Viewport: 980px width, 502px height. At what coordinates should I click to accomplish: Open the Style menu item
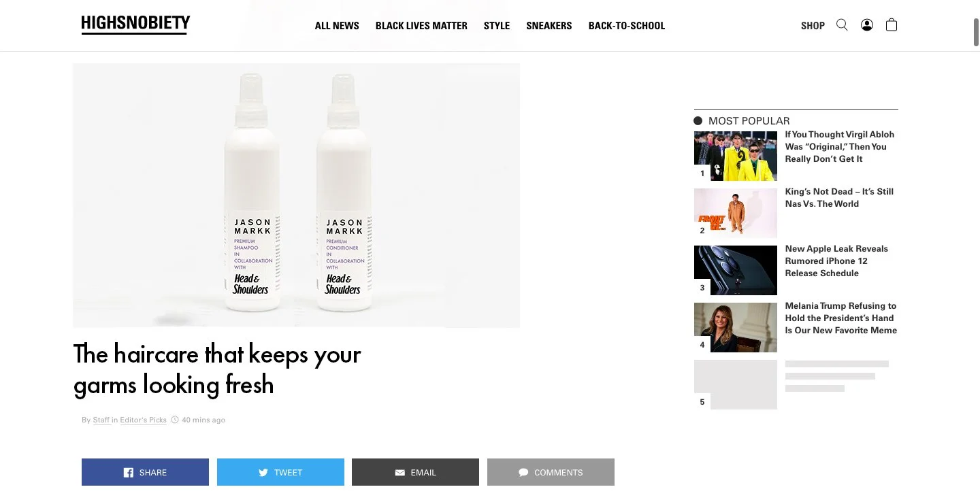[497, 26]
